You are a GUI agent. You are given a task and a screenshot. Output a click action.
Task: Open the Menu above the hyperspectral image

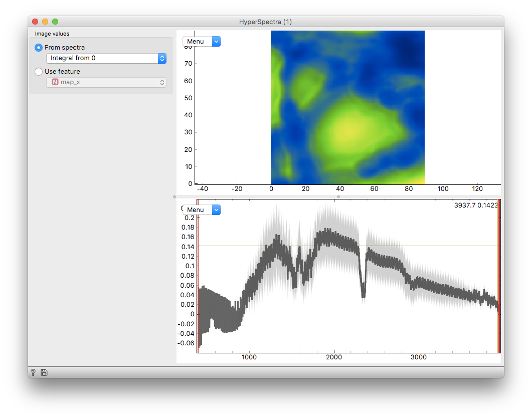coord(196,41)
